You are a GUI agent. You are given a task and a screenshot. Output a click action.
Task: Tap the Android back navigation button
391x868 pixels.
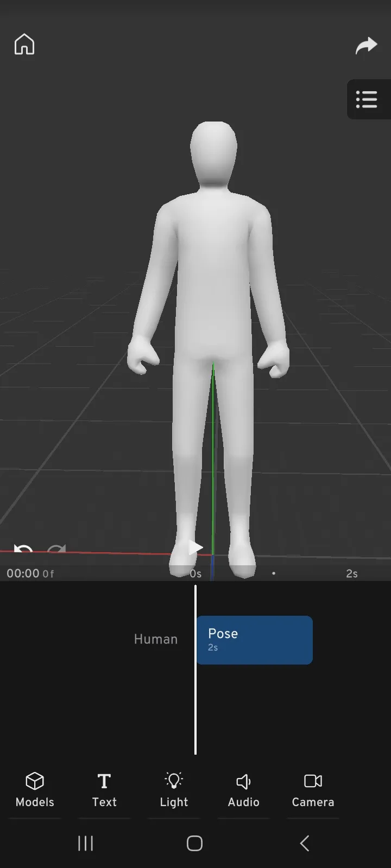[305, 843]
